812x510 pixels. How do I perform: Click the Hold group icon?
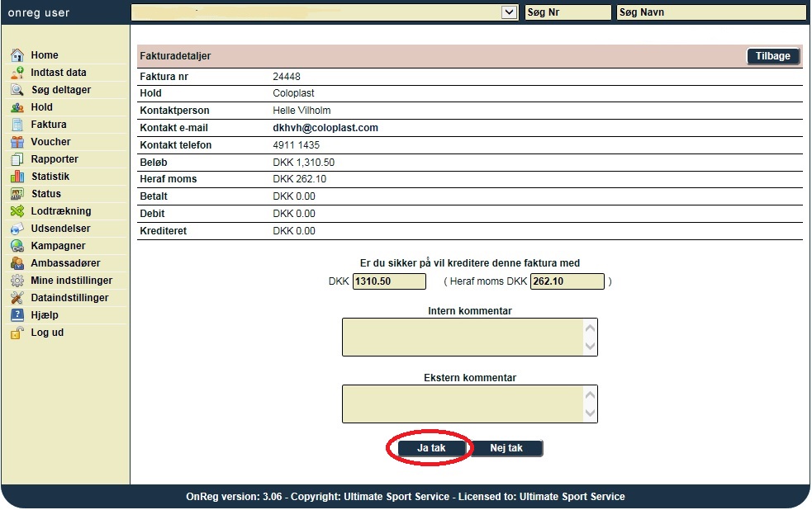17,107
